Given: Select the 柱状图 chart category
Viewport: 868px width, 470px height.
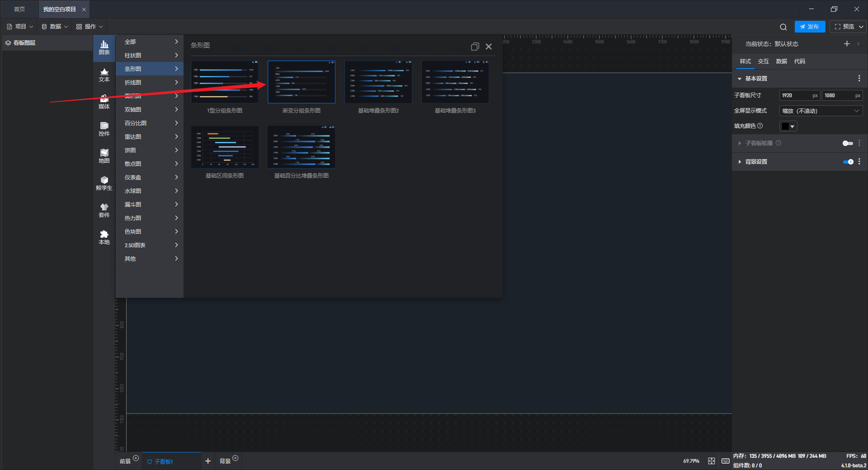Looking at the screenshot, I should pyautogui.click(x=150, y=56).
